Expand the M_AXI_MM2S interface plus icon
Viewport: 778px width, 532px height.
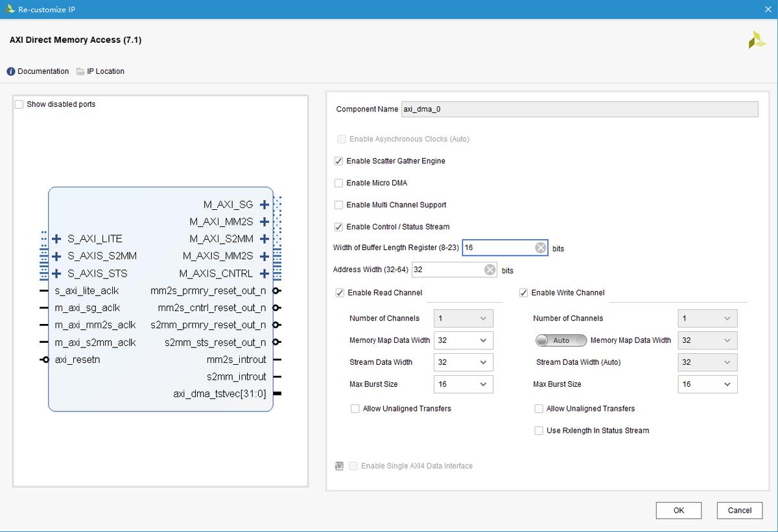pos(264,222)
